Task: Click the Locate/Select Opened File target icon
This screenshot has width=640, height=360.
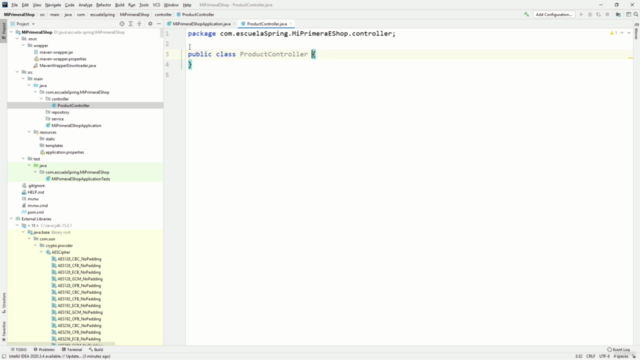Action: click(122, 24)
